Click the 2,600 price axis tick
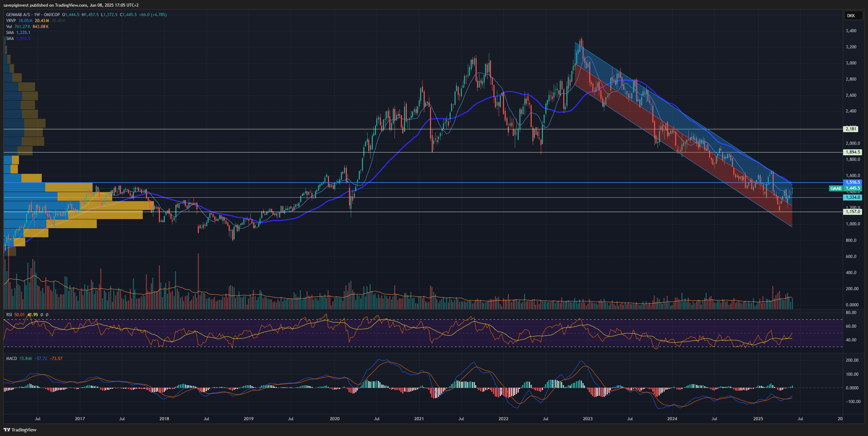The width and height of the screenshot is (868, 436). [851, 95]
